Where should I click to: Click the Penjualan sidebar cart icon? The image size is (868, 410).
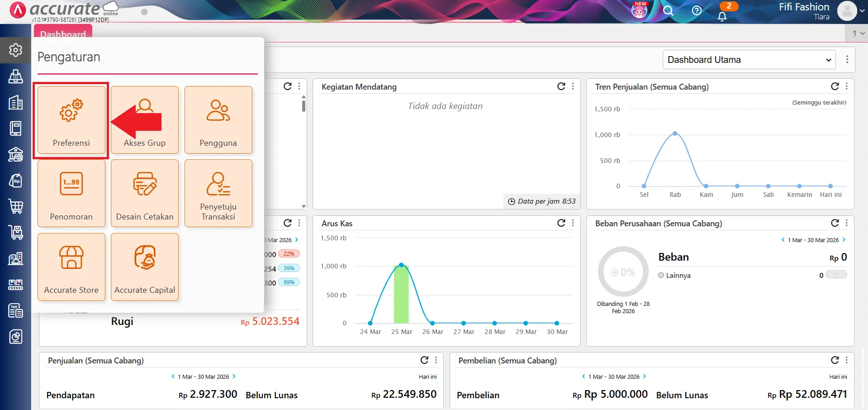[16, 206]
